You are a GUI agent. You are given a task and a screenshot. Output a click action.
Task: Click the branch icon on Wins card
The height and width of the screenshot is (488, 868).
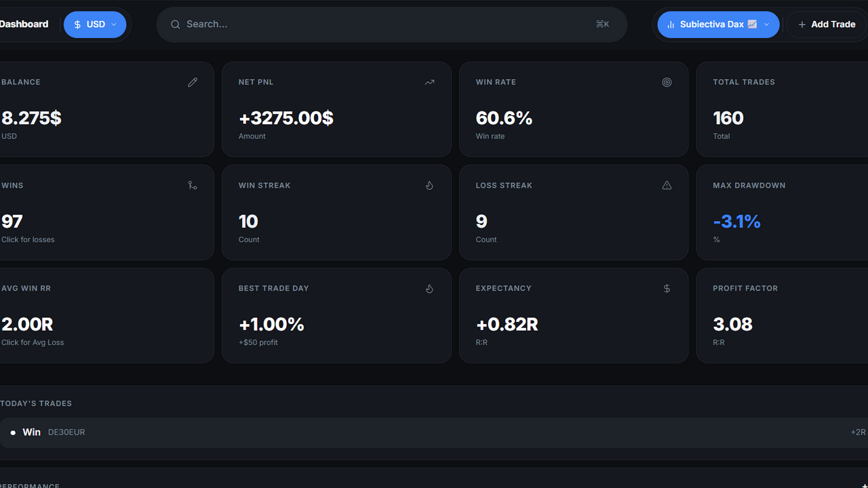coord(193,185)
